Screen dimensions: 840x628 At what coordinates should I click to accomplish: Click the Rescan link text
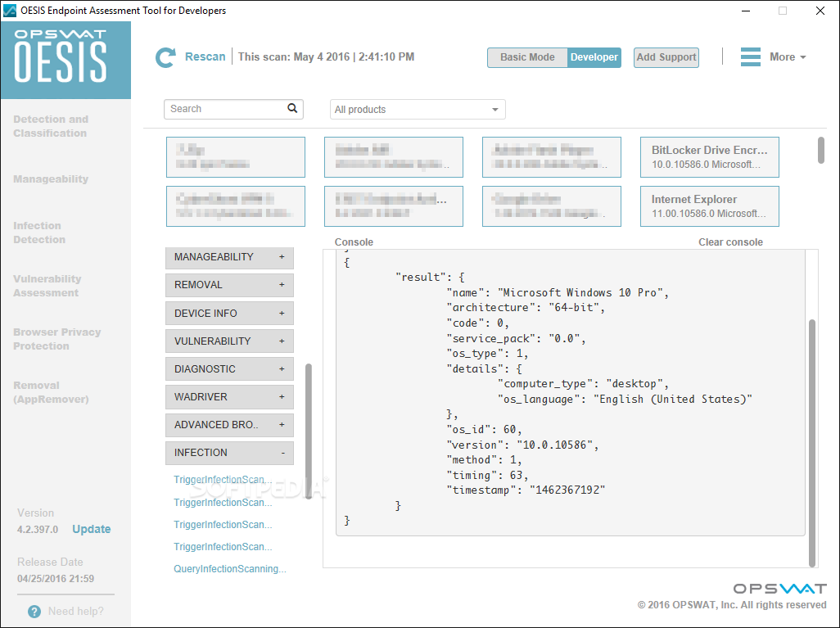[205, 56]
